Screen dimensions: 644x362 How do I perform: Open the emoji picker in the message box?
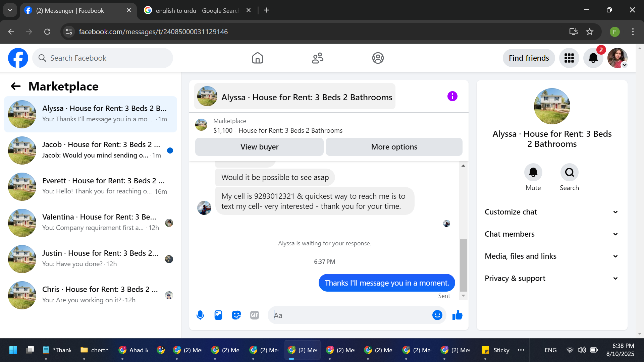437,315
